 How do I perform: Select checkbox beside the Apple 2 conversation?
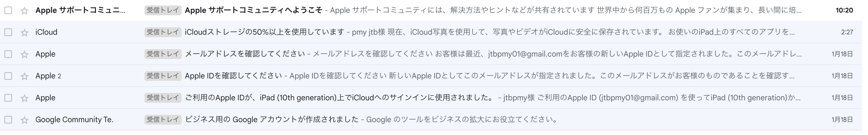[8, 76]
